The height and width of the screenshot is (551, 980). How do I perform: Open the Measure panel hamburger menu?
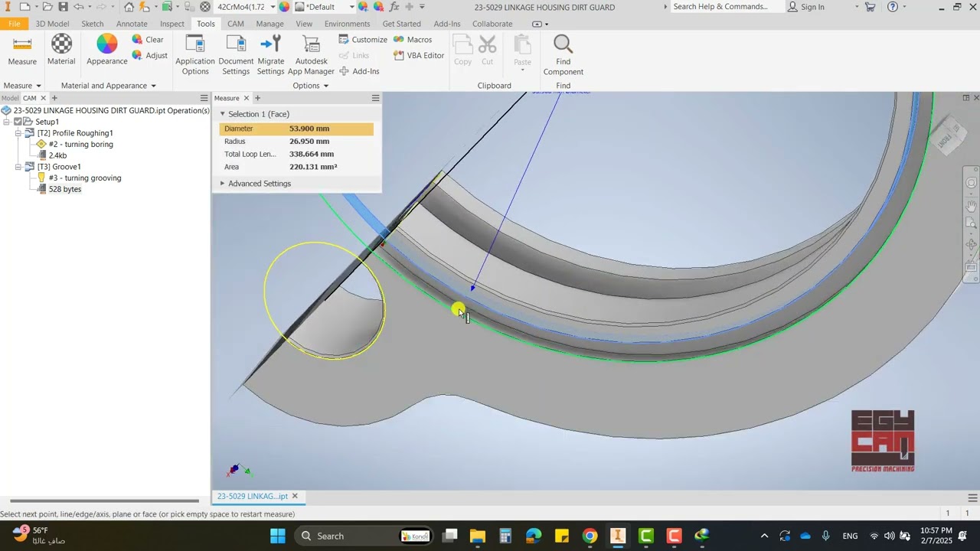click(x=375, y=98)
